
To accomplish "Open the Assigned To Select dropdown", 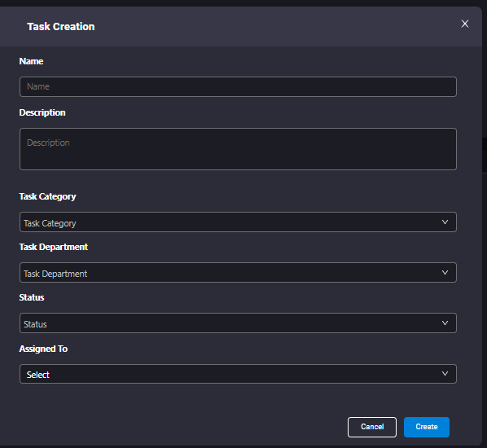I will [238, 374].
